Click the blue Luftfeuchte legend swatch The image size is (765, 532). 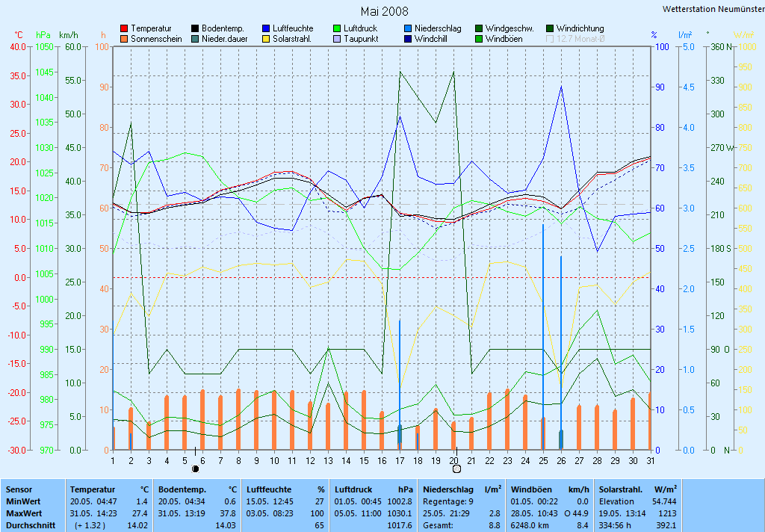[266, 29]
